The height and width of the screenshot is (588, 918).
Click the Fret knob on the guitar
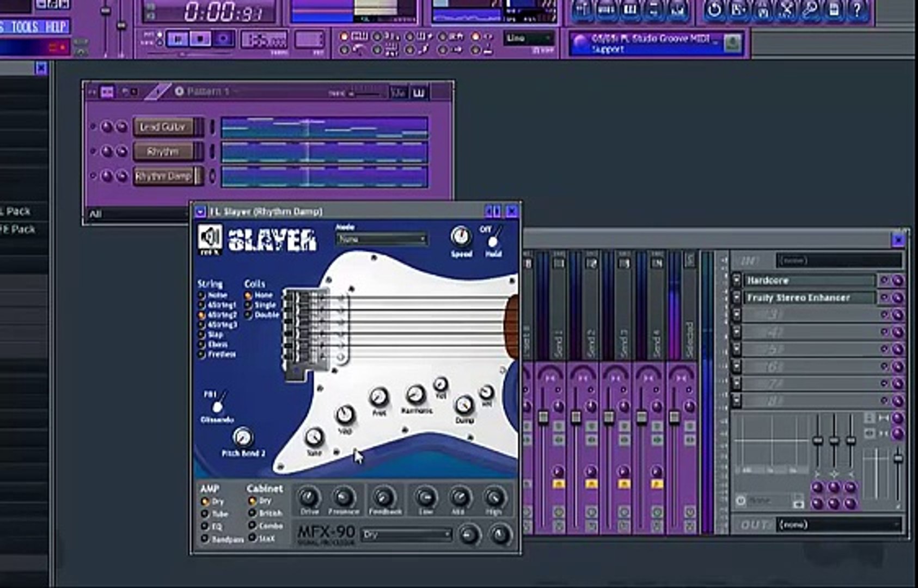tap(379, 397)
